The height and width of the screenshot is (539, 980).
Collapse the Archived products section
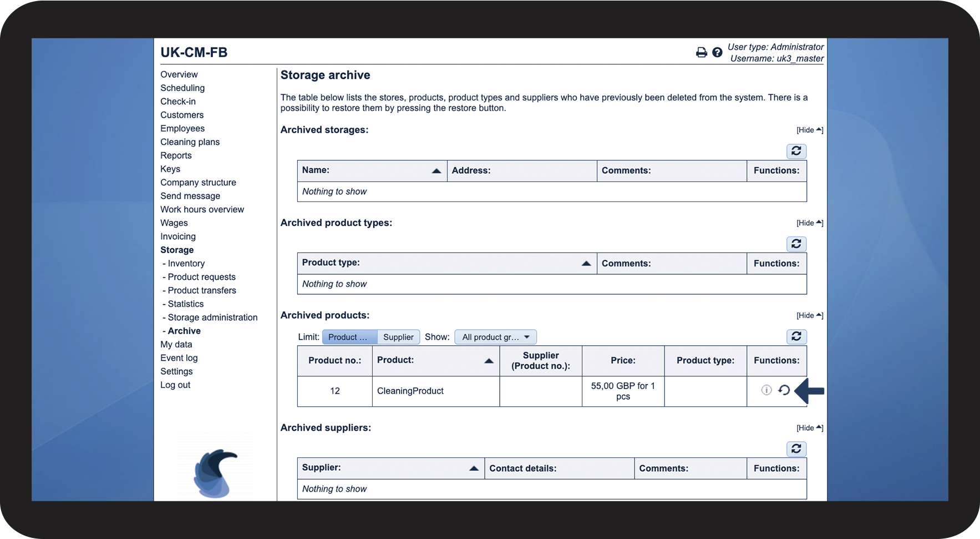809,315
